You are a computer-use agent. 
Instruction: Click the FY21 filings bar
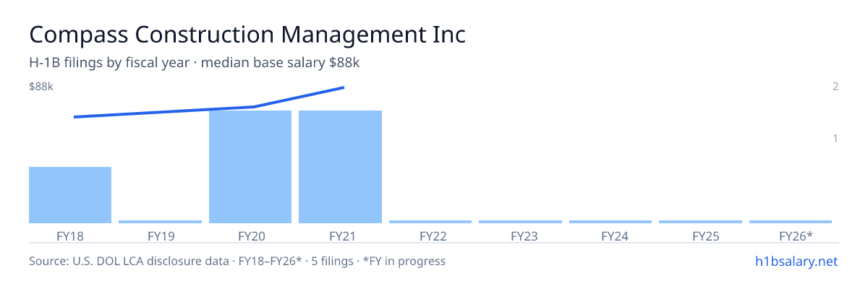coord(340,167)
